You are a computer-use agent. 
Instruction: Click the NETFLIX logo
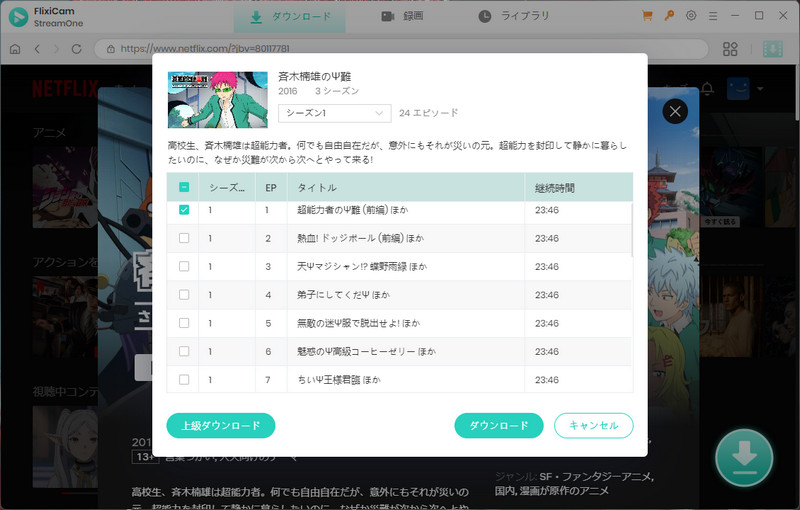[x=65, y=89]
